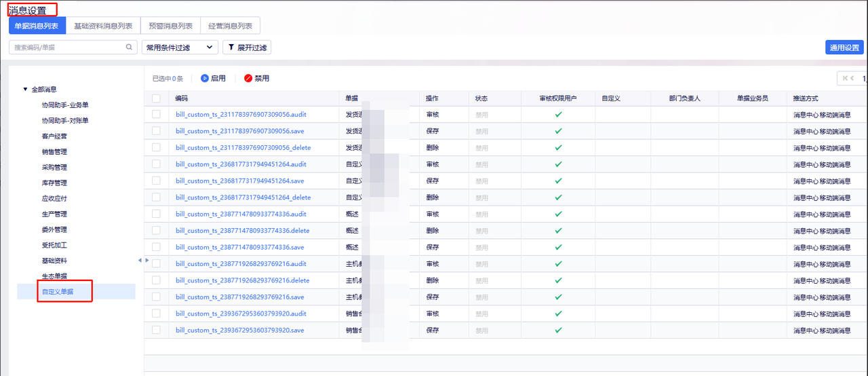Click the 单据业务员 column header
Viewport: 868px width, 376px height.
pos(753,98)
